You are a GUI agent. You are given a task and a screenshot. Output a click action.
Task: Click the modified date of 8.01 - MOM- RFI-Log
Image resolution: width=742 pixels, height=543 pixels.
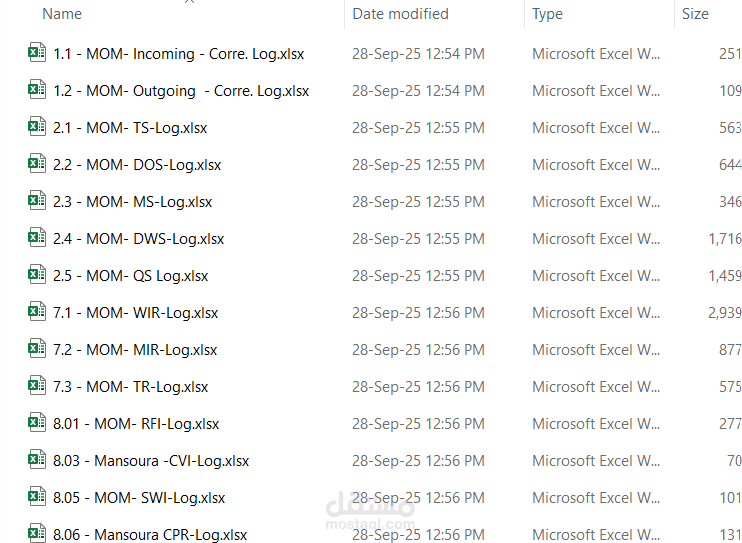pyautogui.click(x=418, y=424)
